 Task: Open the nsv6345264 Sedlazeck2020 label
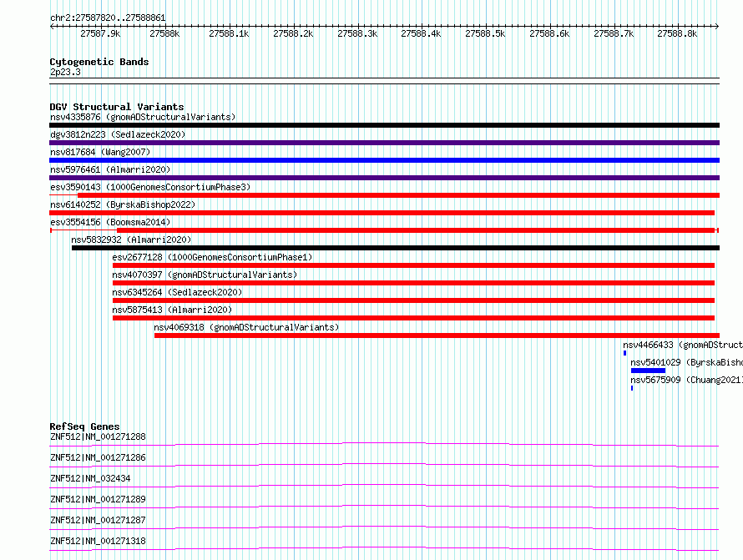tap(177, 292)
